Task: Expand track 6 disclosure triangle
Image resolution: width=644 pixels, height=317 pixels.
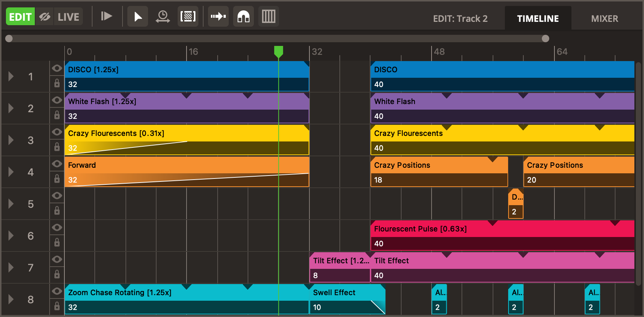Action: pyautogui.click(x=11, y=236)
